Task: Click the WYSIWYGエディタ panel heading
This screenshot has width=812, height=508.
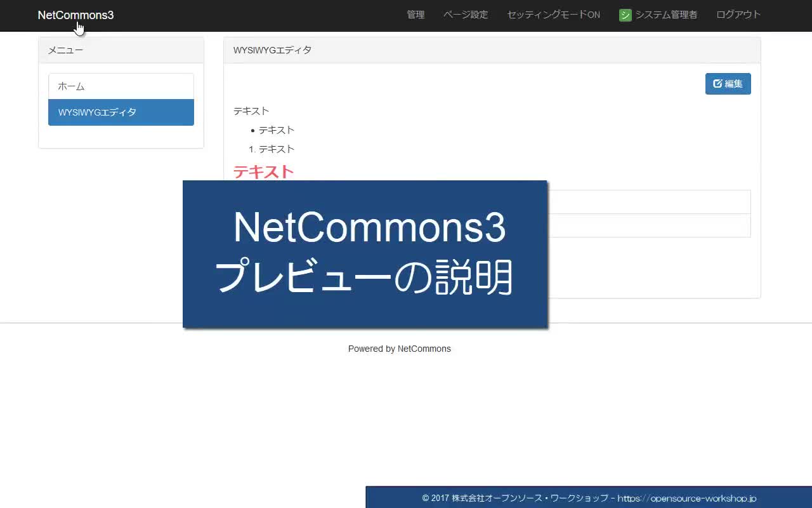Action: click(272, 50)
